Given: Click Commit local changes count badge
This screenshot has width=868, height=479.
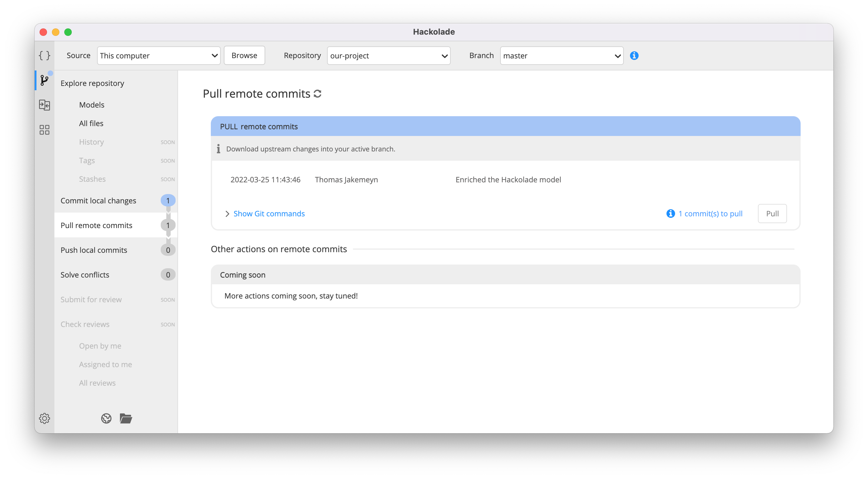Looking at the screenshot, I should [x=168, y=201].
